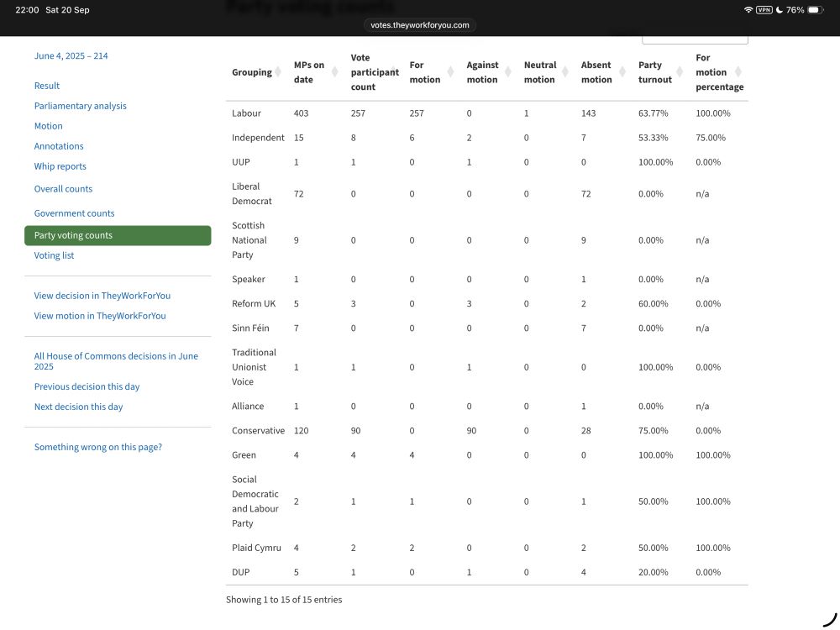The height and width of the screenshot is (630, 840).
Task: Select Party voting counts item
Action: (x=118, y=235)
